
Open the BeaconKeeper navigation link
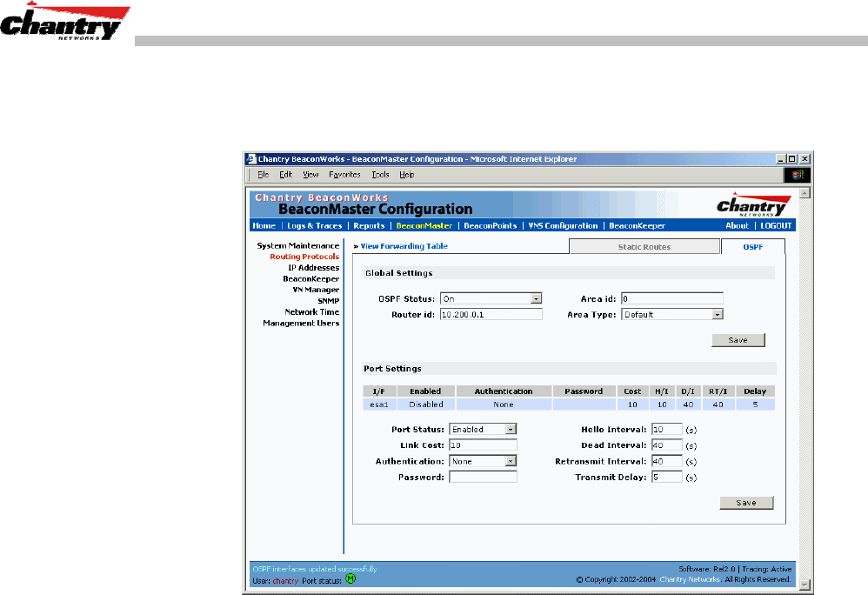[x=638, y=226]
